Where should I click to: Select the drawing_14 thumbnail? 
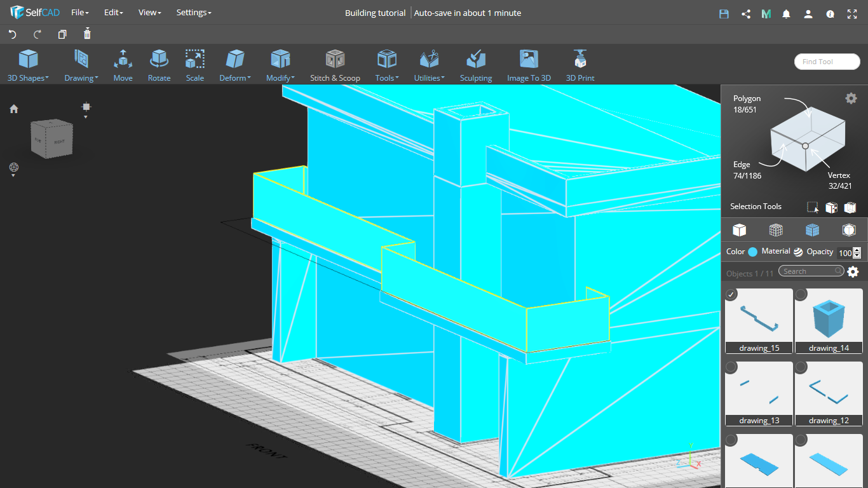[x=829, y=321]
